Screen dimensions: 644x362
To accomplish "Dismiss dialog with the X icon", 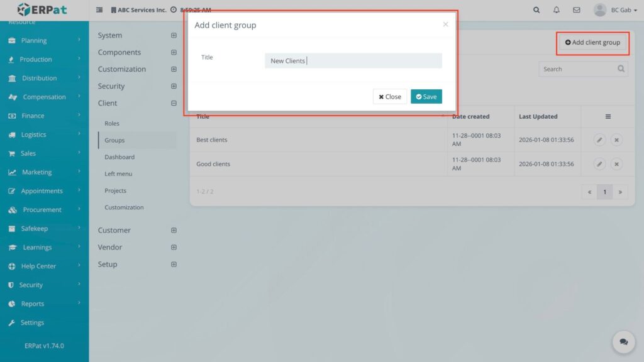I will tap(446, 25).
